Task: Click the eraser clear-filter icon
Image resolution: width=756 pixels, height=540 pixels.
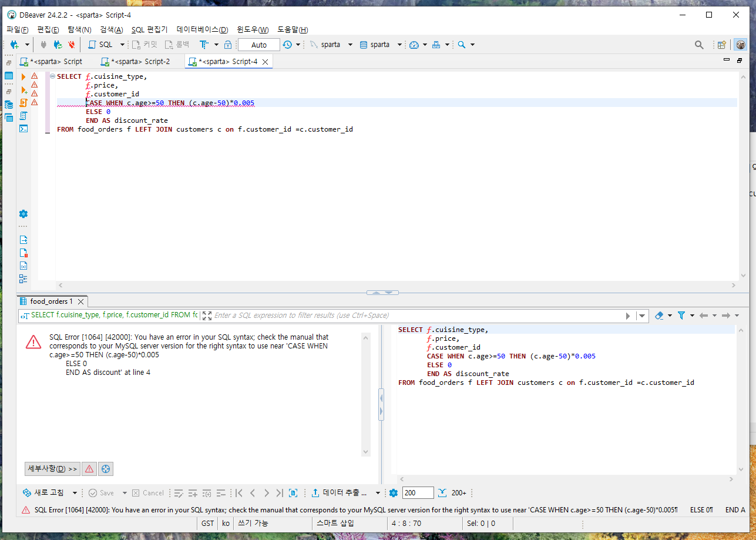Action: 658,316
